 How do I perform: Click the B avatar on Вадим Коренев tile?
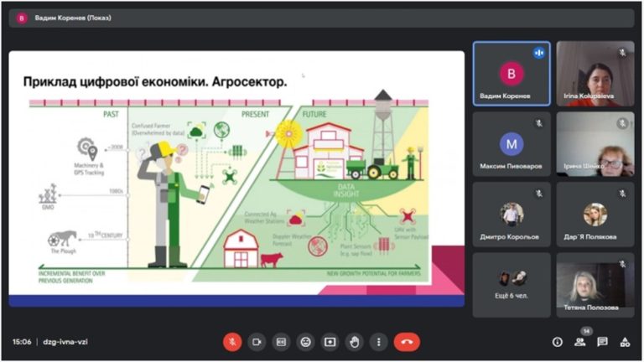[512, 74]
